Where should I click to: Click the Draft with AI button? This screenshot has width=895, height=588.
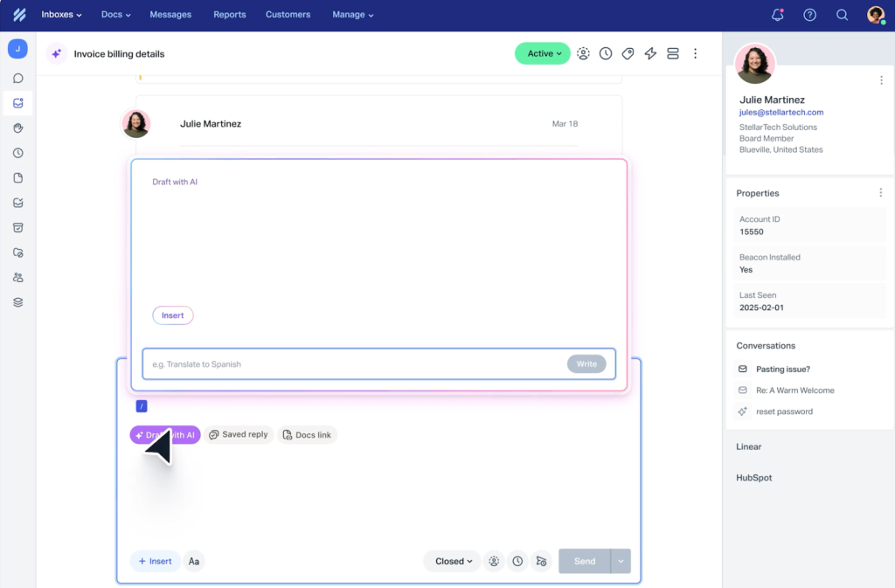tap(164, 434)
